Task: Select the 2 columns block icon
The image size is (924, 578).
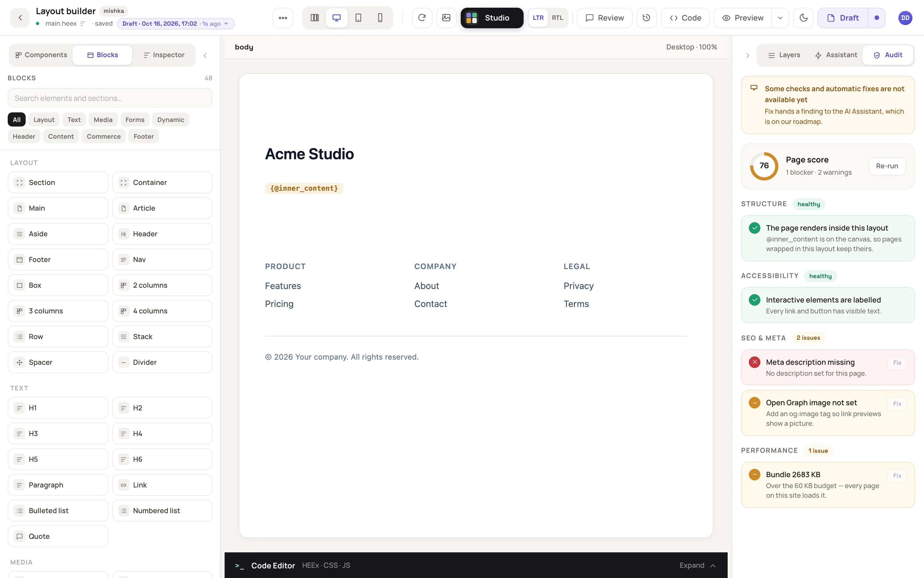Action: pyautogui.click(x=123, y=285)
